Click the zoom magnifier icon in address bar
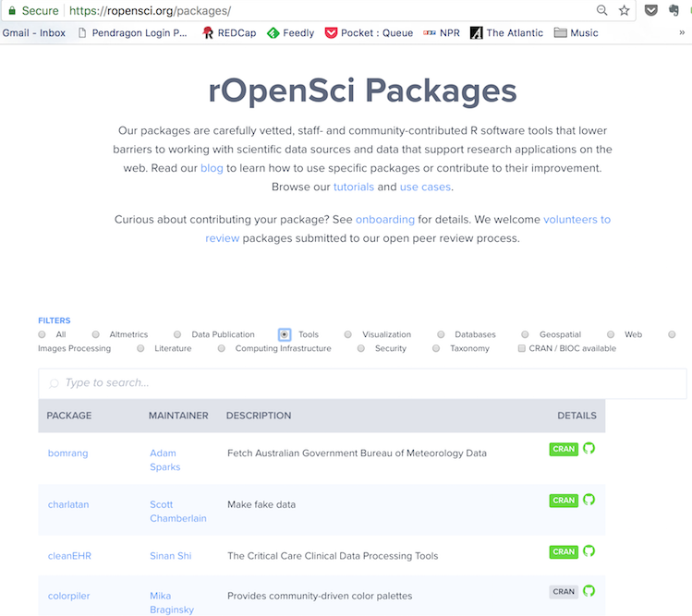 click(x=601, y=10)
